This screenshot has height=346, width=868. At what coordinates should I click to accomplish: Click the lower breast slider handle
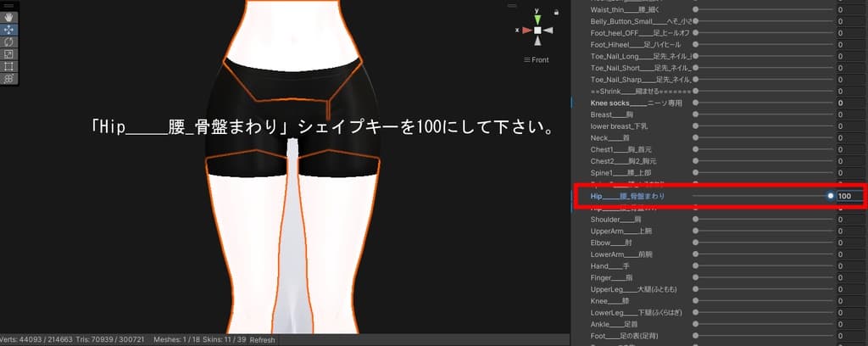[696, 126]
